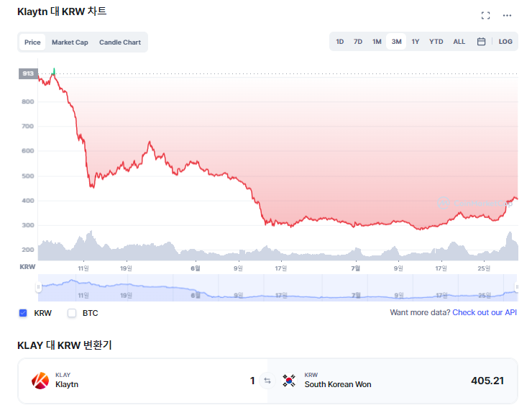Click the Klaytn 대 KRW 차트 heading
The width and height of the screenshot is (532, 413).
(62, 12)
